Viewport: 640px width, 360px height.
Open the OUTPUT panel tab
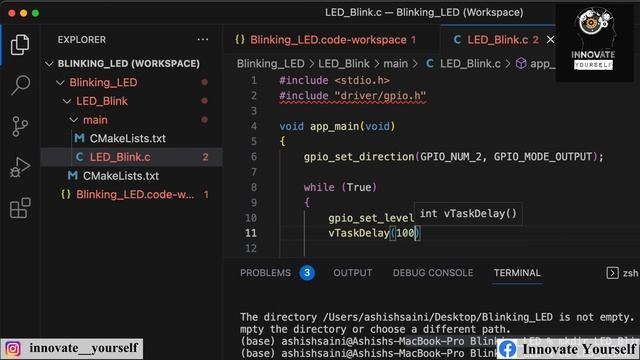pos(353,273)
